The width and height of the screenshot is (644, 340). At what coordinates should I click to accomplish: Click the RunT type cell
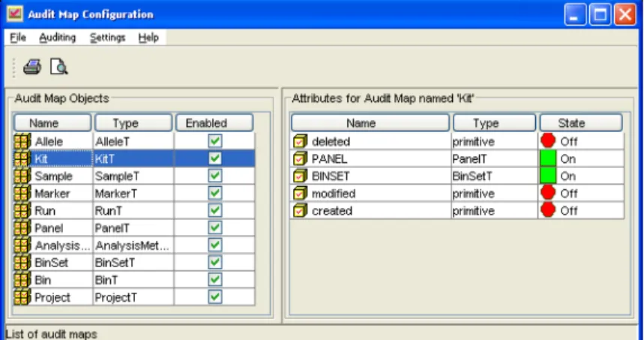(x=133, y=210)
